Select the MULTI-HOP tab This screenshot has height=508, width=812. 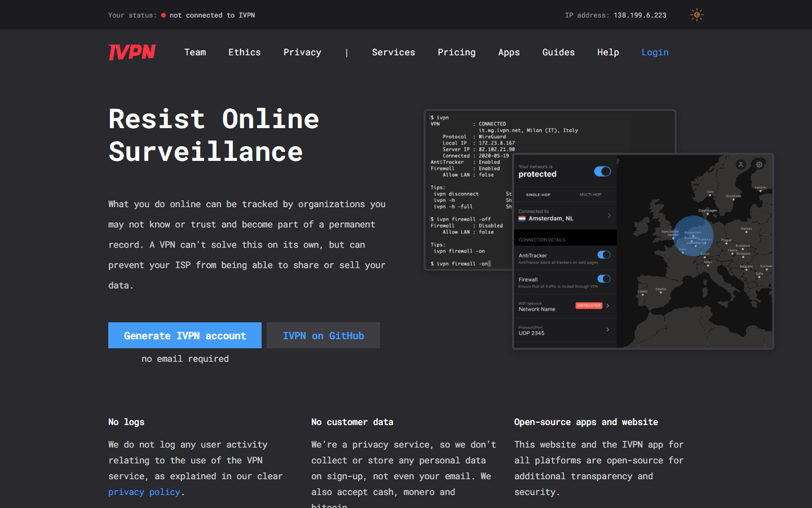point(590,195)
